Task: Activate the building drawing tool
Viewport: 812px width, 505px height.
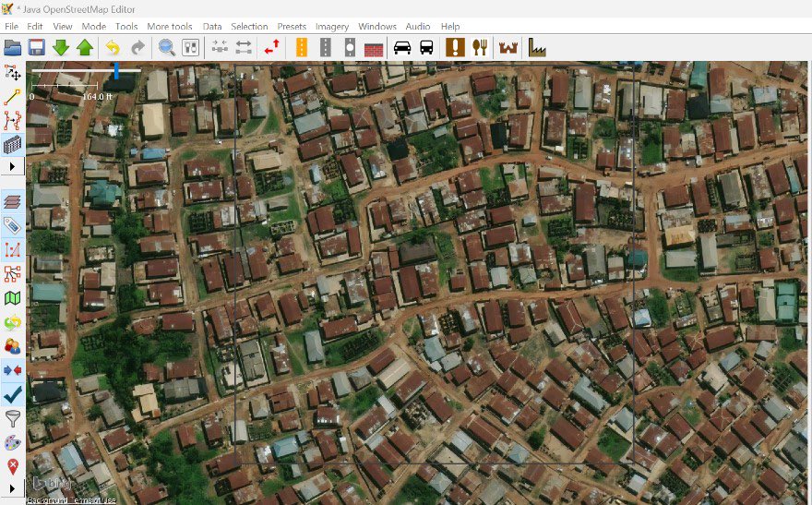Action: point(12,145)
